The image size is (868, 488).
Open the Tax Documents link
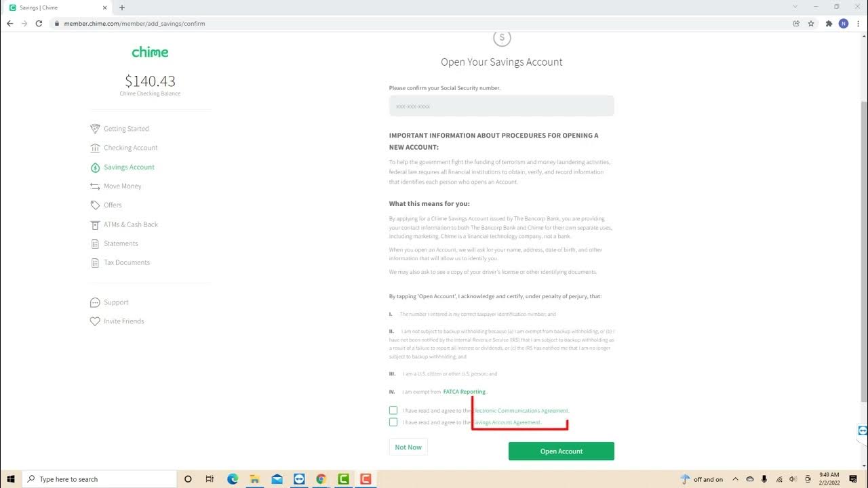pos(127,262)
